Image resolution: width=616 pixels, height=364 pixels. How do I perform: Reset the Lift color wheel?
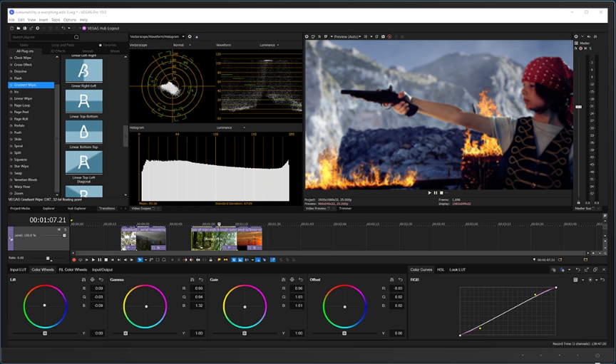click(x=101, y=279)
